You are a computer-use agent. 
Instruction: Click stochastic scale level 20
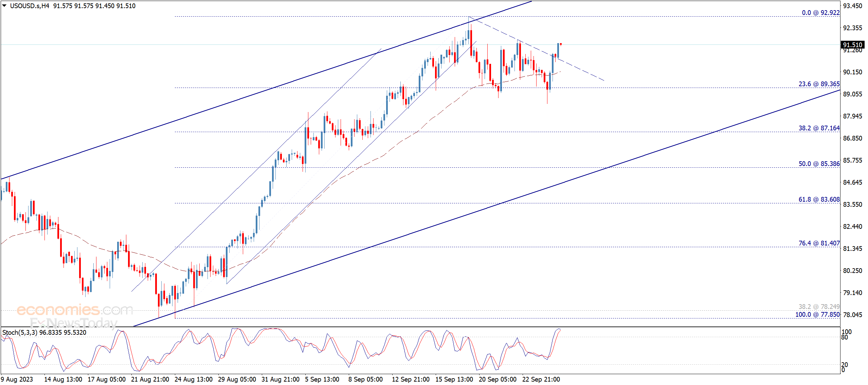click(845, 365)
